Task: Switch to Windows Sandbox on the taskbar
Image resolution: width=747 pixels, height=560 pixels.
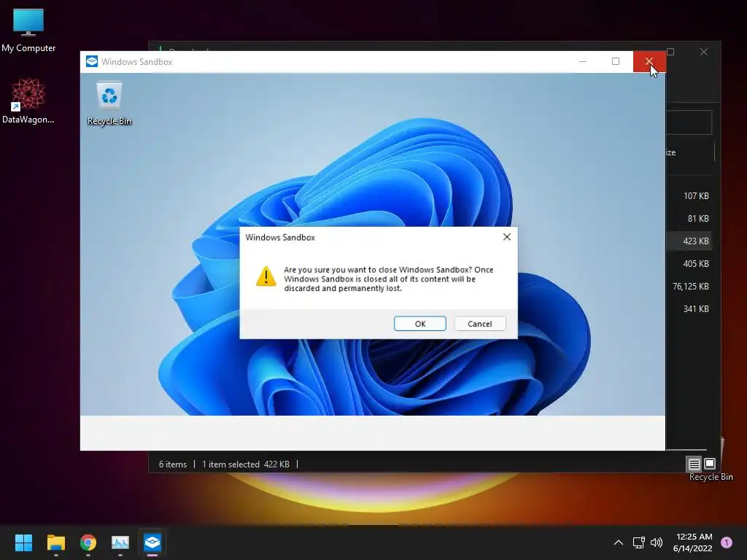Action: pyautogui.click(x=152, y=542)
